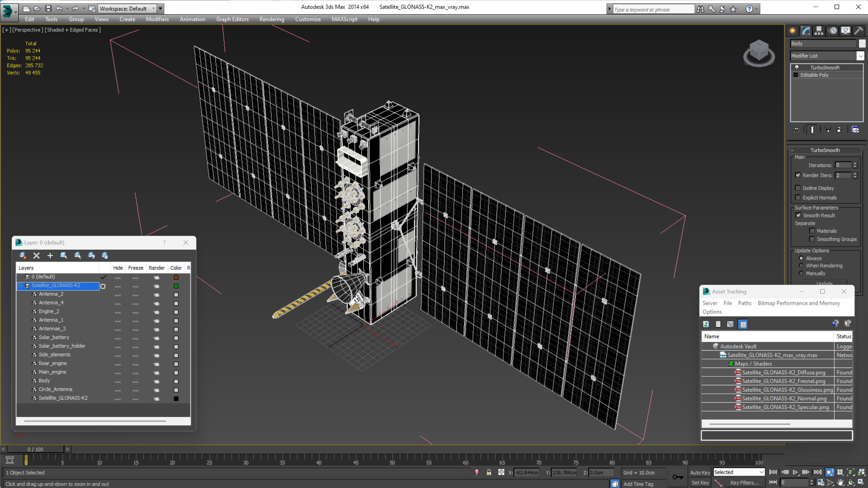Click Delete layer X icon in Layer dialog
This screenshot has height=488, width=868.
37,256
